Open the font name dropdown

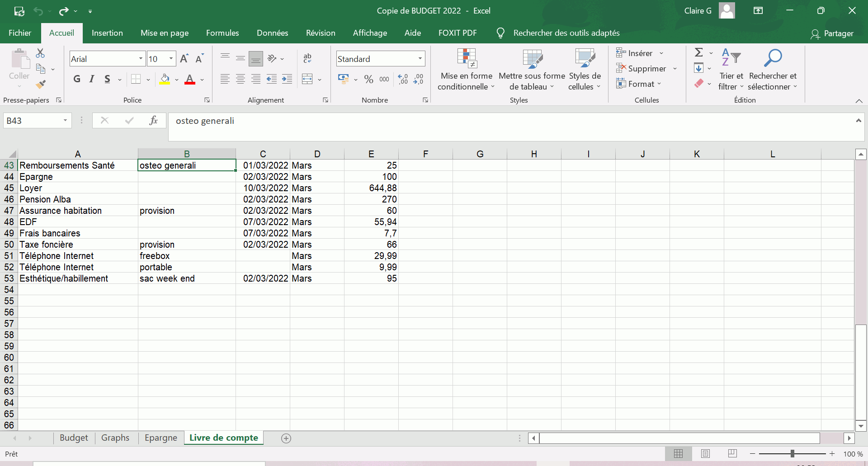[x=141, y=59]
